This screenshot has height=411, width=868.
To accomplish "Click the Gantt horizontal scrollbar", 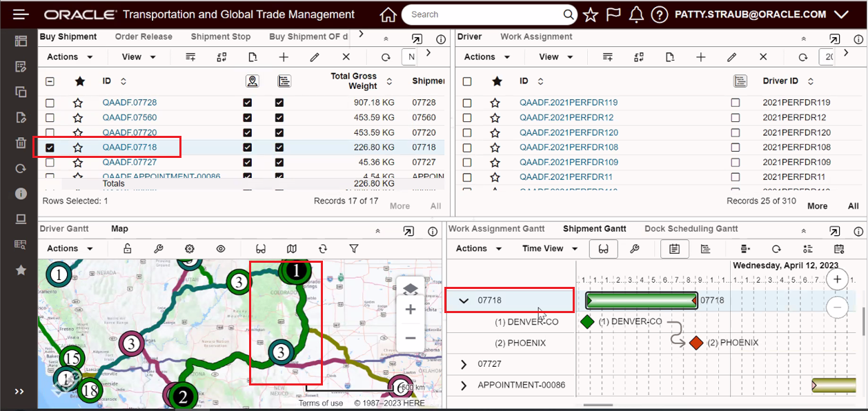I will 598,405.
